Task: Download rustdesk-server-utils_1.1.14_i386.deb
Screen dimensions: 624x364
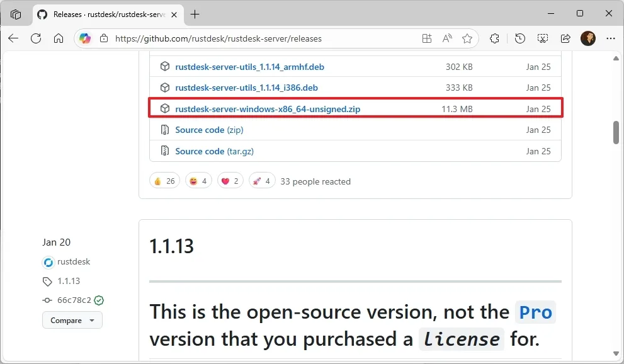Action: pyautogui.click(x=246, y=88)
